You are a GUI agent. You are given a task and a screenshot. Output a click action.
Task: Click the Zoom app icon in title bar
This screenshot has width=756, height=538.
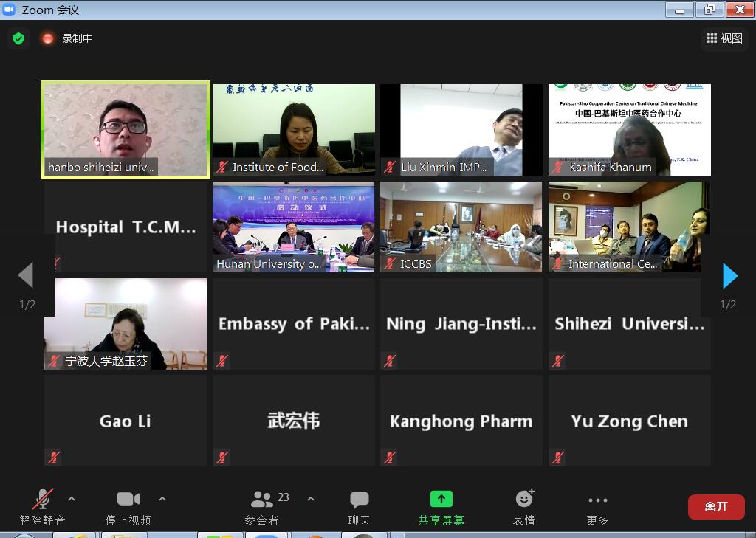click(9, 10)
